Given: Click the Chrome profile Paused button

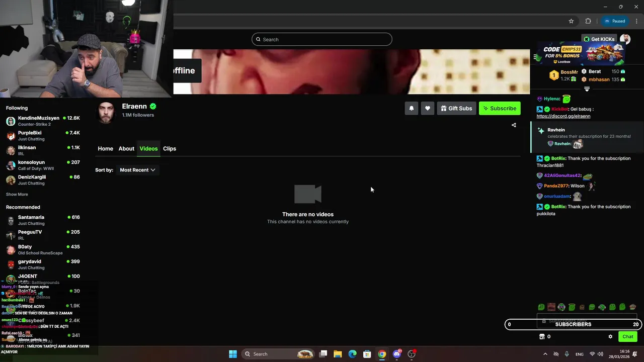Looking at the screenshot, I should [x=614, y=21].
